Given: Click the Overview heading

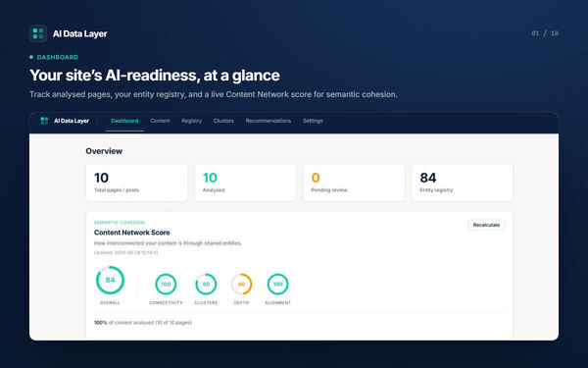Looking at the screenshot, I should 104,151.
